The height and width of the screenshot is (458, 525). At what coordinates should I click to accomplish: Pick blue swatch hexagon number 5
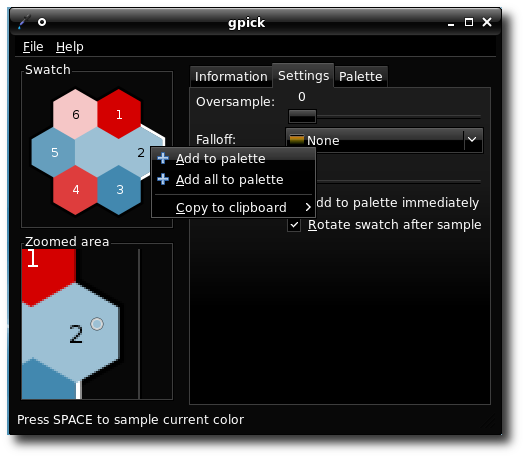coord(54,152)
